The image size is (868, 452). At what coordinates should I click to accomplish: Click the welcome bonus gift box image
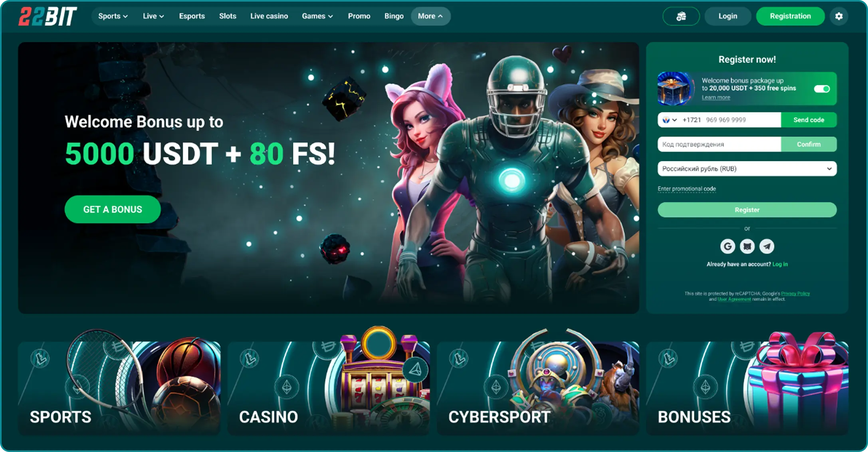point(675,89)
